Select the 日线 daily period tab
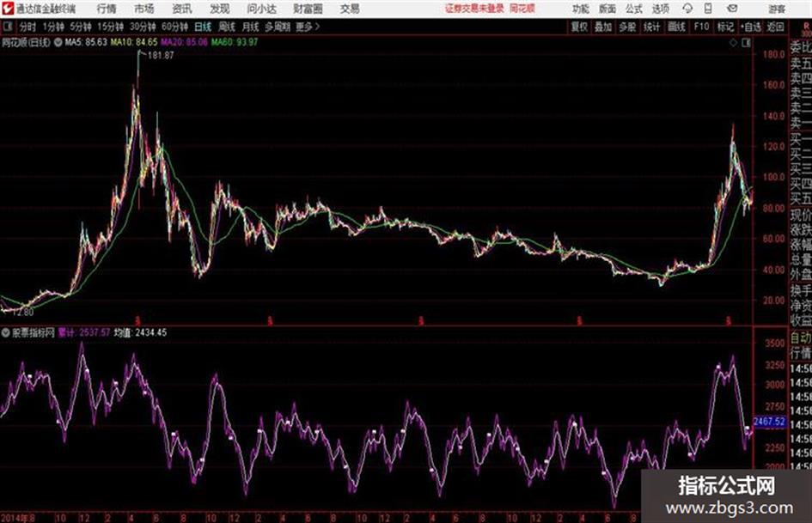The height and width of the screenshot is (523, 812). click(203, 27)
